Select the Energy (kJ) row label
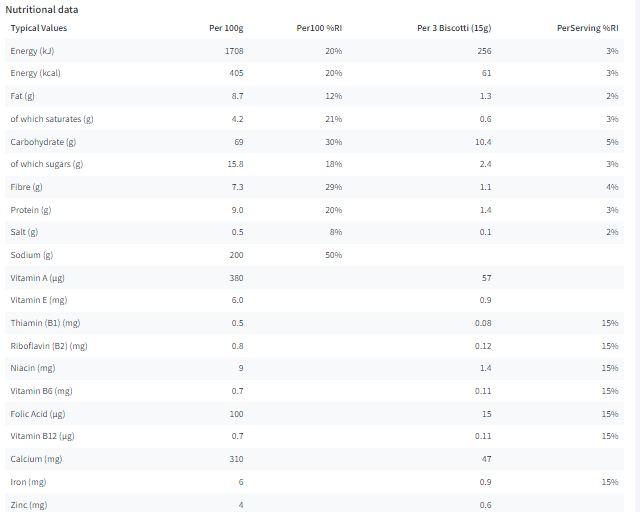Viewport: 640px width, 512px height. pos(32,51)
